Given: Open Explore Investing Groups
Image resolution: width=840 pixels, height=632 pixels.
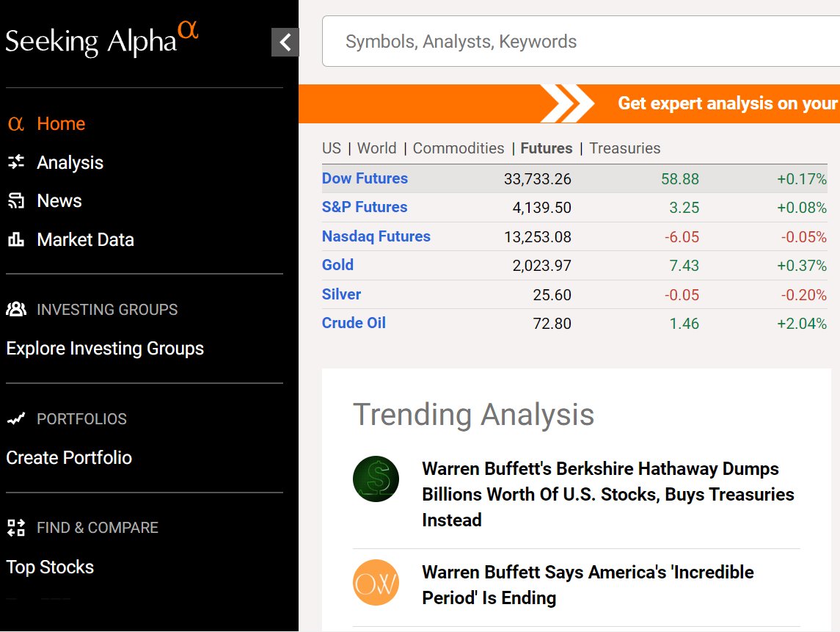Looking at the screenshot, I should [x=105, y=349].
